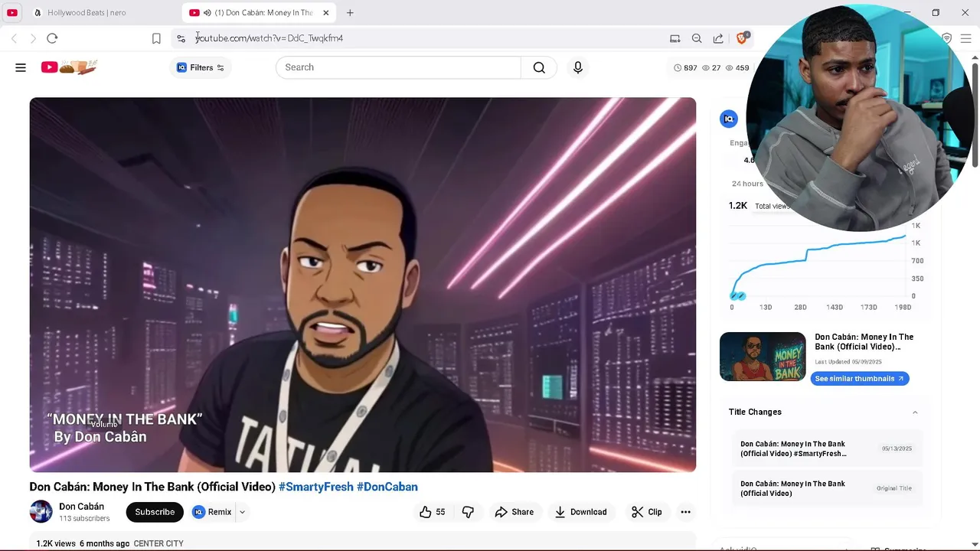Click See similar thumbnails
Viewport: 980px width, 551px height.
point(860,379)
